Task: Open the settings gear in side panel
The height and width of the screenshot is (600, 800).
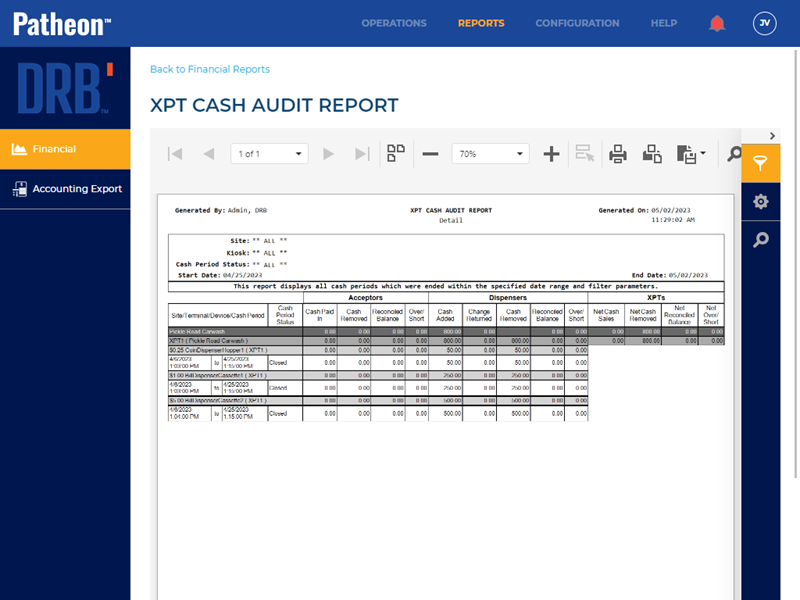Action: coord(760,201)
